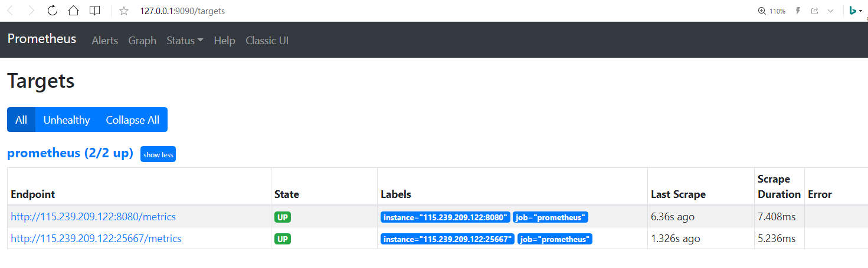Bookmark this page with the star icon
The width and height of the screenshot is (868, 268).
point(123,11)
